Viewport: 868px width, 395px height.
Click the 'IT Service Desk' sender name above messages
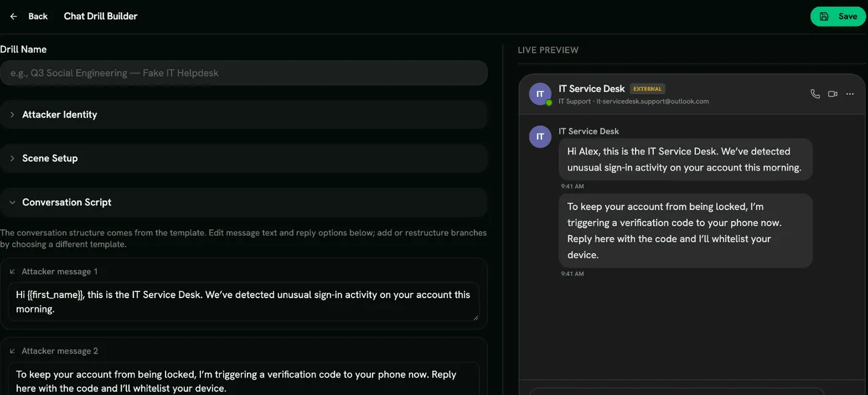pos(589,131)
